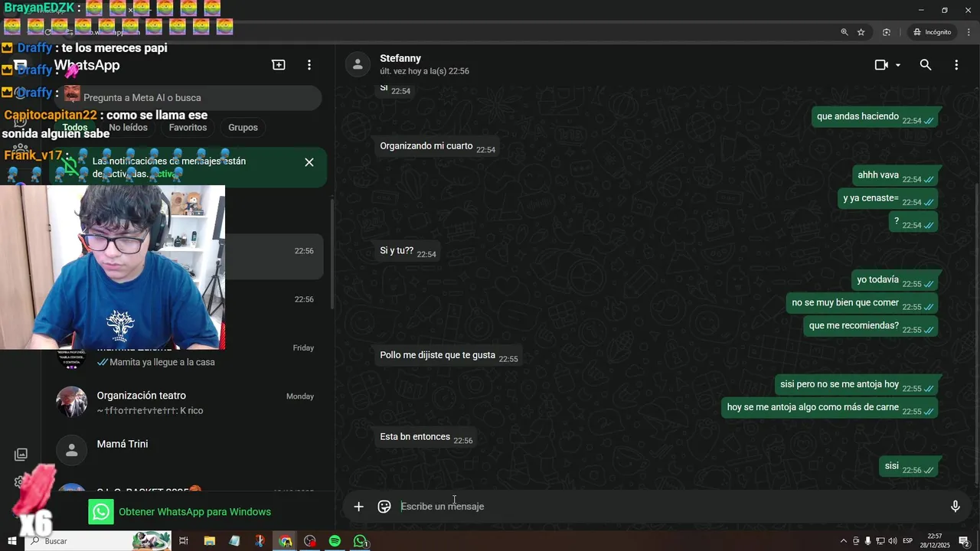Open the Mamá Trini avatar
The height and width of the screenshot is (551, 980).
pos(72,451)
